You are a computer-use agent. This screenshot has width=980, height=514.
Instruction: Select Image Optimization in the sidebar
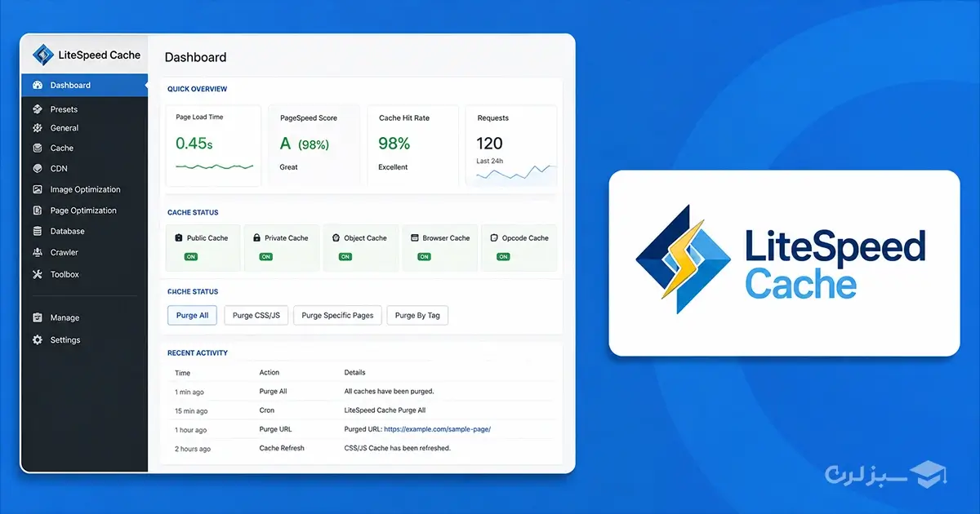(84, 189)
